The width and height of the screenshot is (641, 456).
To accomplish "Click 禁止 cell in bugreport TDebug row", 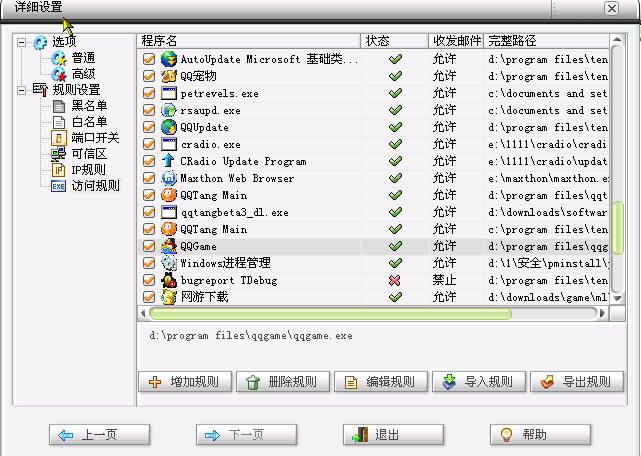I will [444, 280].
